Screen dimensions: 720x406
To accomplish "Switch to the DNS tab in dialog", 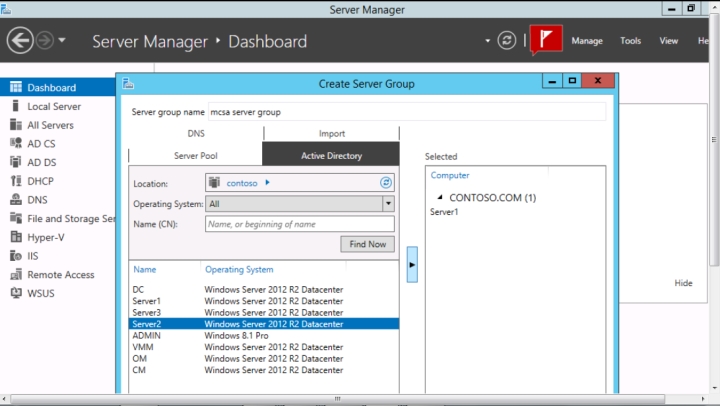I will click(196, 134).
